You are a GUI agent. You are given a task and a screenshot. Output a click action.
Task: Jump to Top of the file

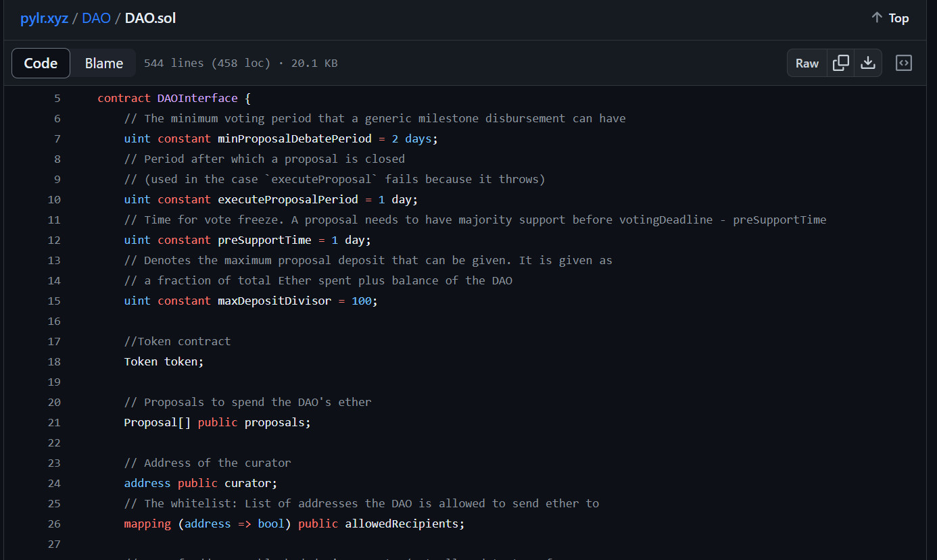pyautogui.click(x=890, y=18)
